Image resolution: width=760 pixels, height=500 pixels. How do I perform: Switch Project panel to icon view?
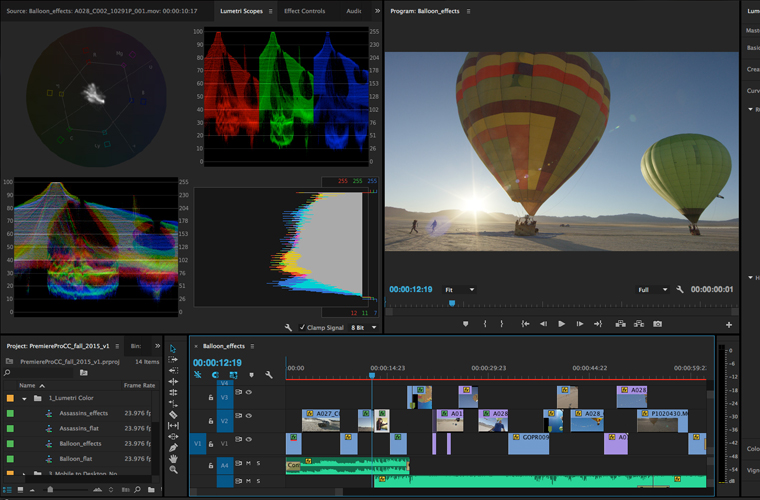(x=20, y=490)
